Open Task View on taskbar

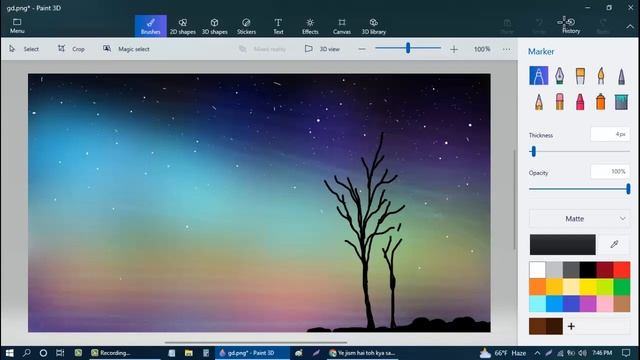pyautogui.click(x=60, y=353)
